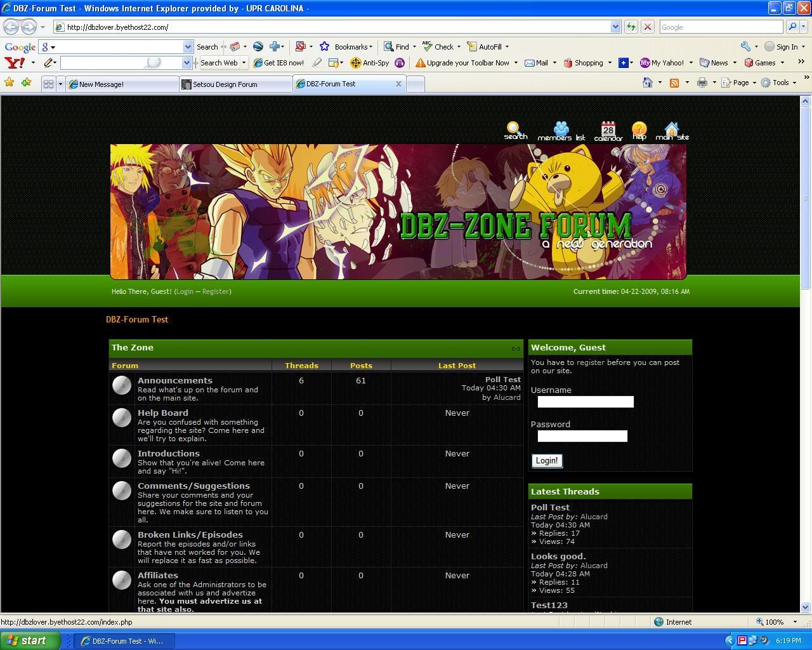Click the RSS feeds icon
The height and width of the screenshot is (650, 812).
[674, 83]
